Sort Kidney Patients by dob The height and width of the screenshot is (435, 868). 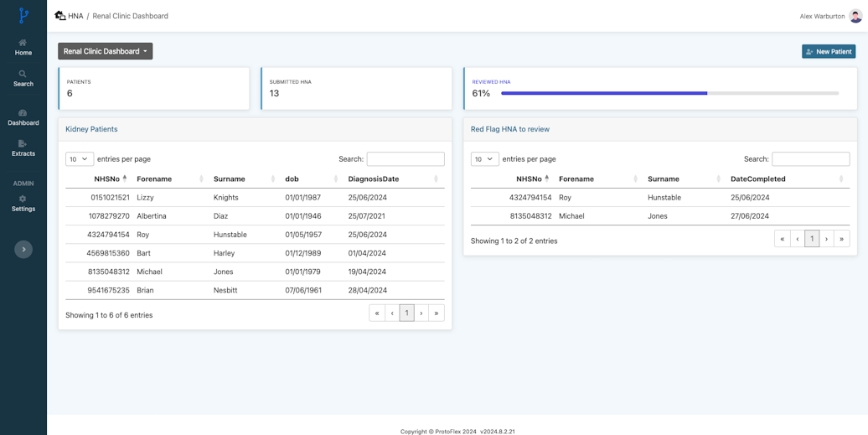(311, 179)
